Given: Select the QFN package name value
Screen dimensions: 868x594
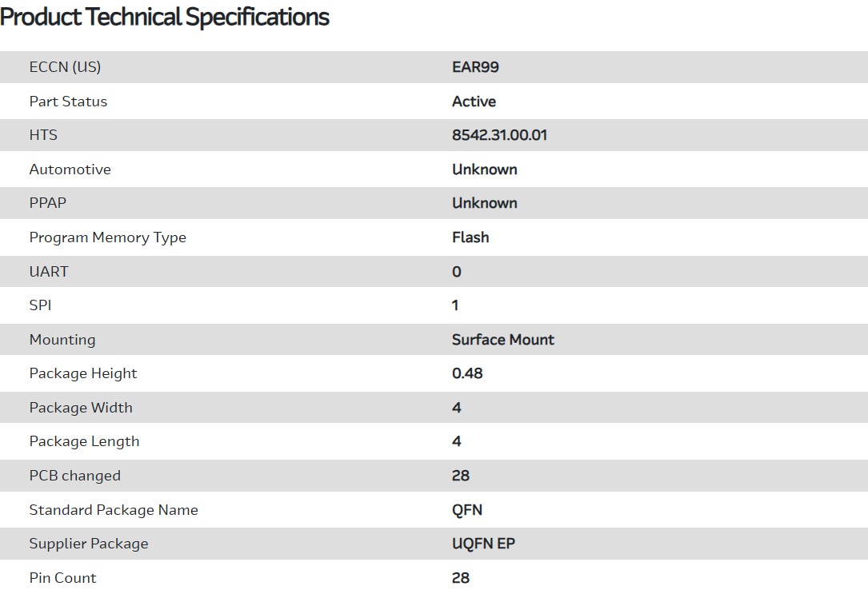Looking at the screenshot, I should coord(467,510).
